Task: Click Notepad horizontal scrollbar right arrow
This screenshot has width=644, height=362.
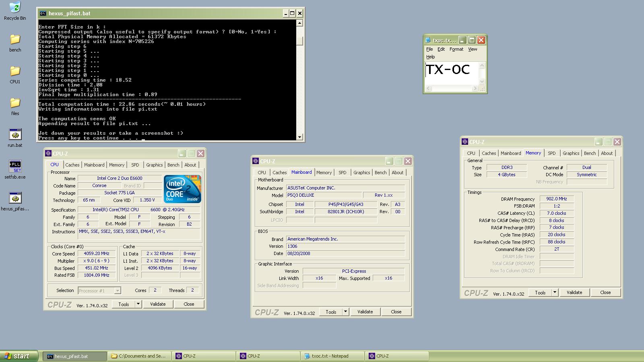Action: tap(475, 88)
